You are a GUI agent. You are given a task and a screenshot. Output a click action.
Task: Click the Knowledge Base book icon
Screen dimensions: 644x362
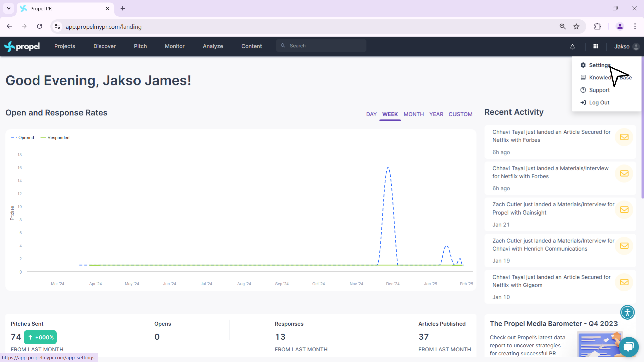click(x=583, y=77)
